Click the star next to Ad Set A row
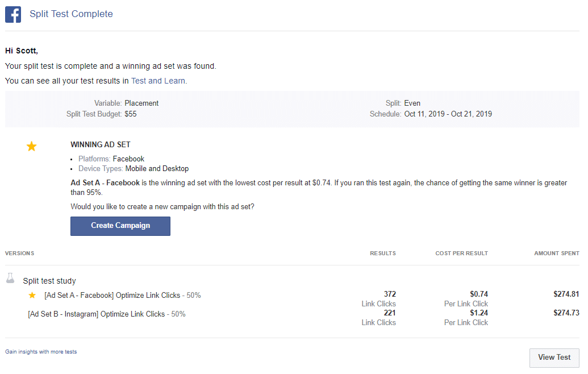This screenshot has height=374, width=588. pos(32,295)
